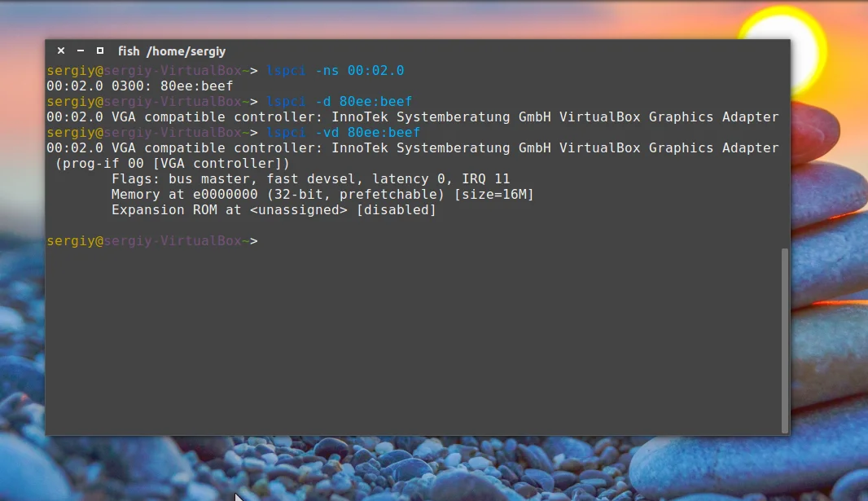Screen dimensions: 868x501
Task: Click the command 'lspci -vd 80ee:beef'
Action: click(x=344, y=132)
